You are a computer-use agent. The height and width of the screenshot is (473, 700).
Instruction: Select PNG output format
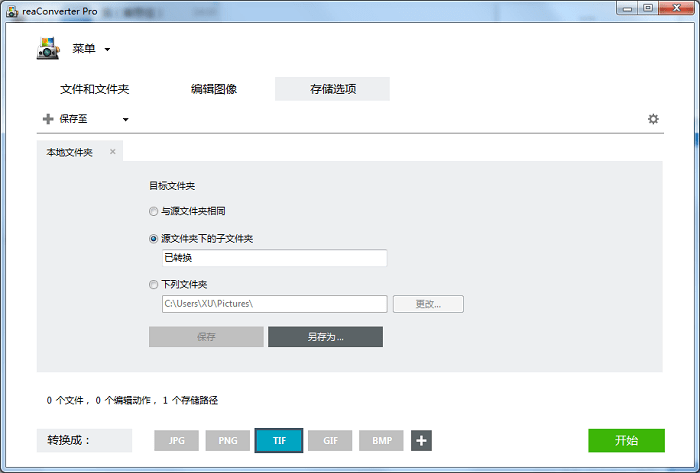click(x=227, y=441)
